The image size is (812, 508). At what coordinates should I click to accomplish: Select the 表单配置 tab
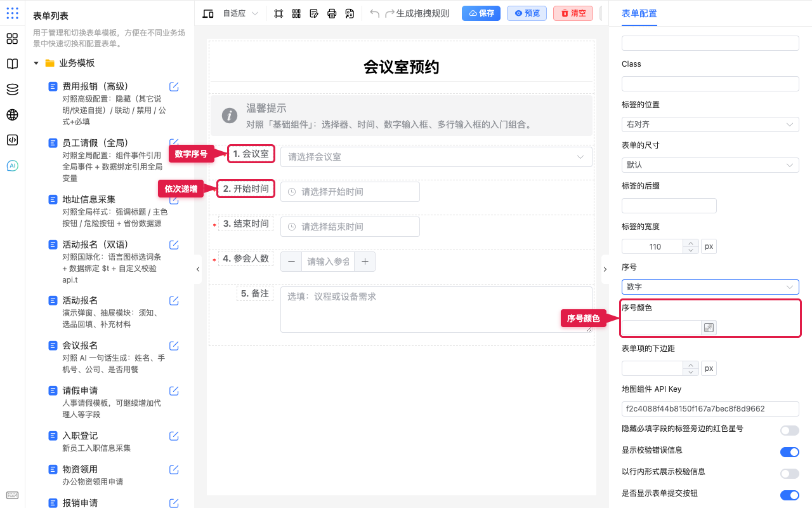(x=639, y=13)
